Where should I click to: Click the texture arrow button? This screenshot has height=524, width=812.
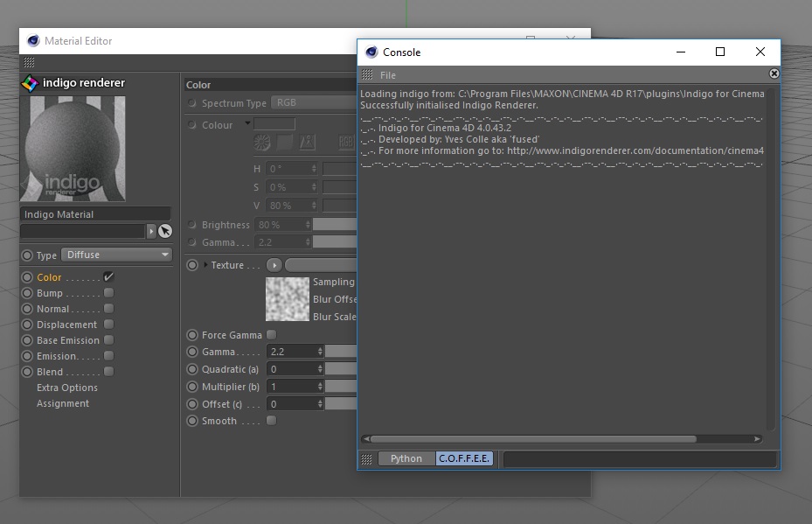(274, 265)
